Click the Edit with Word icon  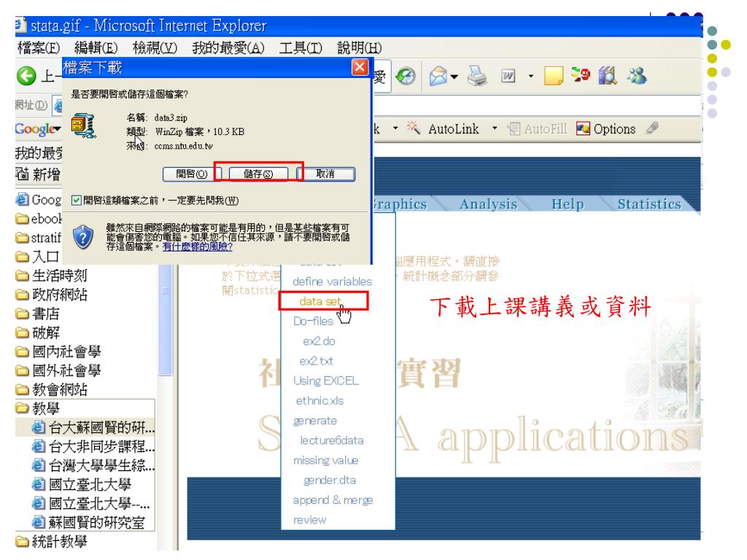click(508, 76)
